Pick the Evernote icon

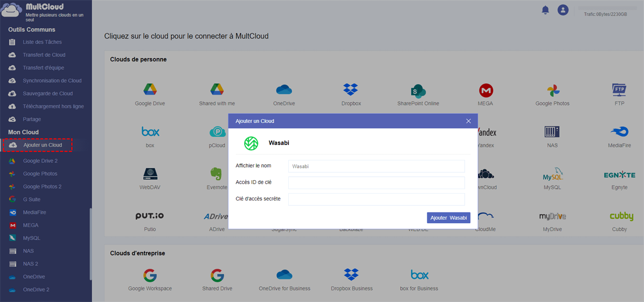click(x=216, y=174)
